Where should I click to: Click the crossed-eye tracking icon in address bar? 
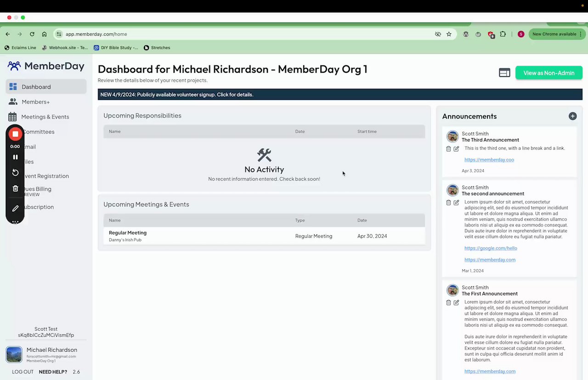(438, 34)
